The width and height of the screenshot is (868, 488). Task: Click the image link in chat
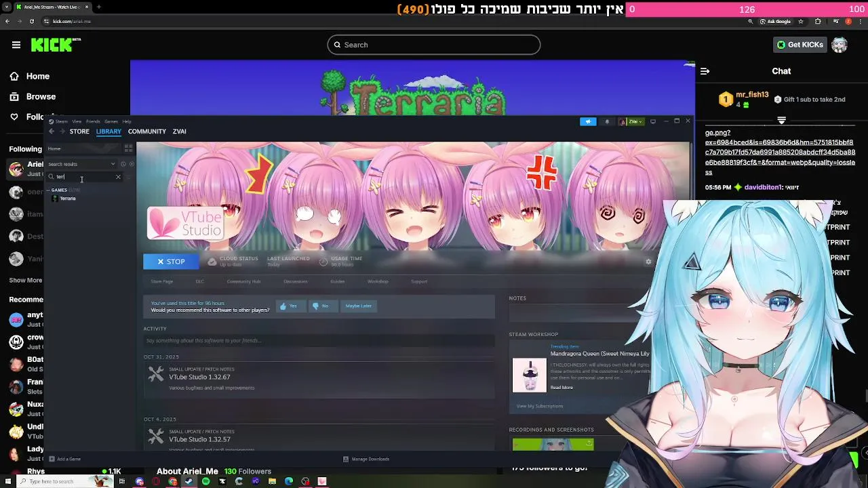(780, 152)
